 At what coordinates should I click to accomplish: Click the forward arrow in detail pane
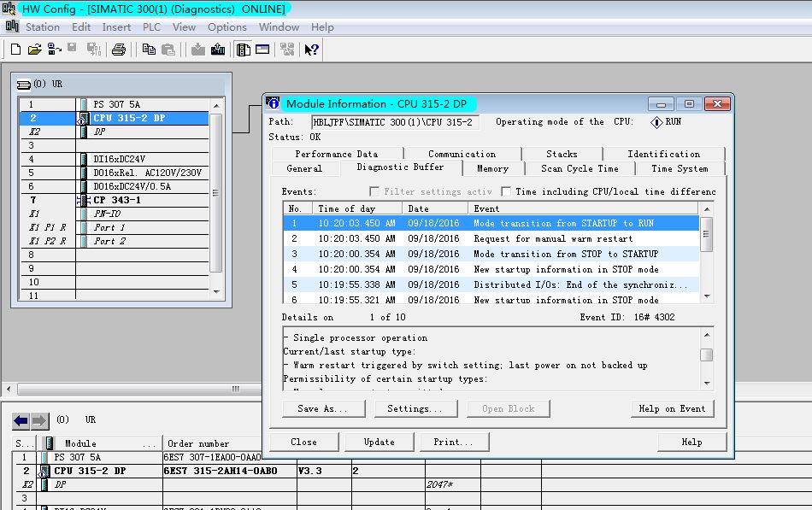[x=39, y=420]
